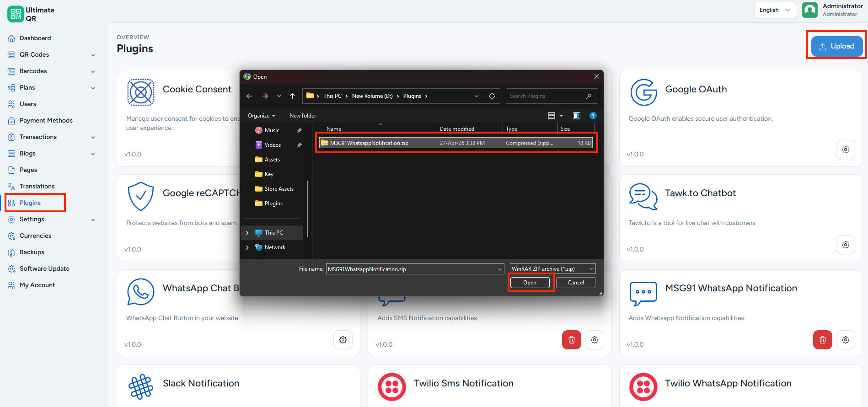Click the Open button in dialog
The width and height of the screenshot is (868, 407).
(x=530, y=283)
